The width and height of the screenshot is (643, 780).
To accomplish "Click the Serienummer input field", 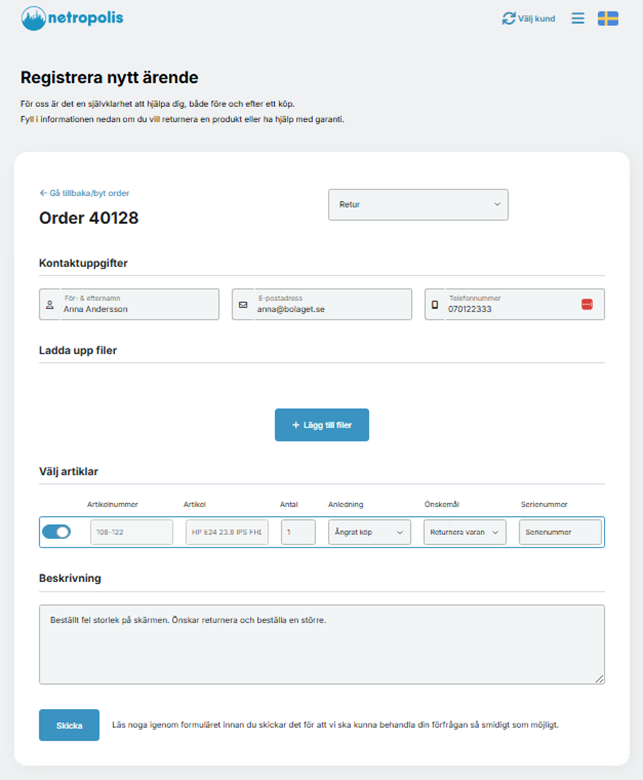I will click(x=560, y=532).
